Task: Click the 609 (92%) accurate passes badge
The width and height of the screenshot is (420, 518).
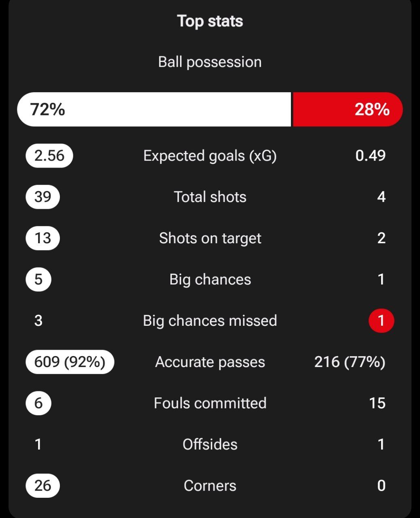Action: 70,362
